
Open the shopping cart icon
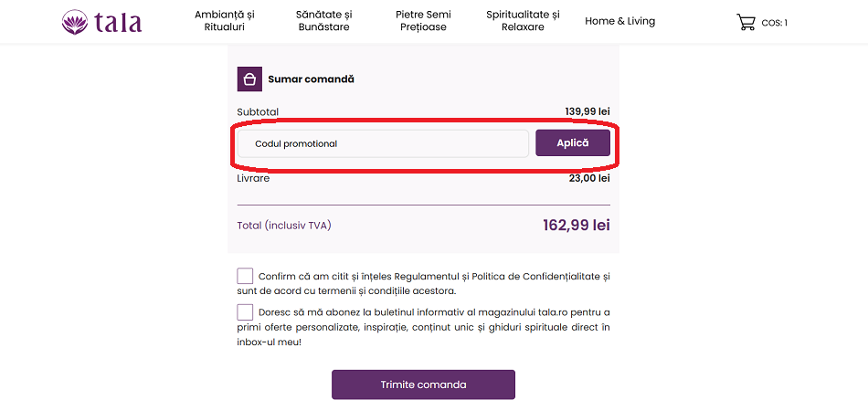tap(746, 22)
